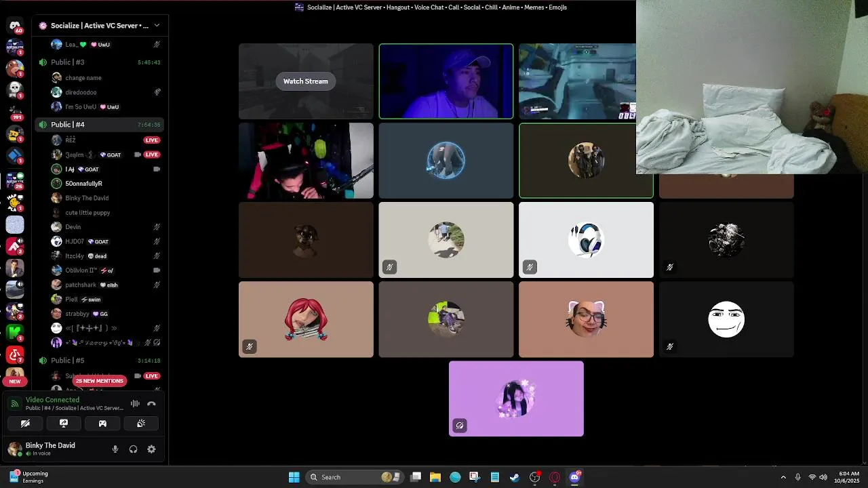Start an activity with the controller icon
The width and height of the screenshot is (868, 488).
pyautogui.click(x=102, y=423)
